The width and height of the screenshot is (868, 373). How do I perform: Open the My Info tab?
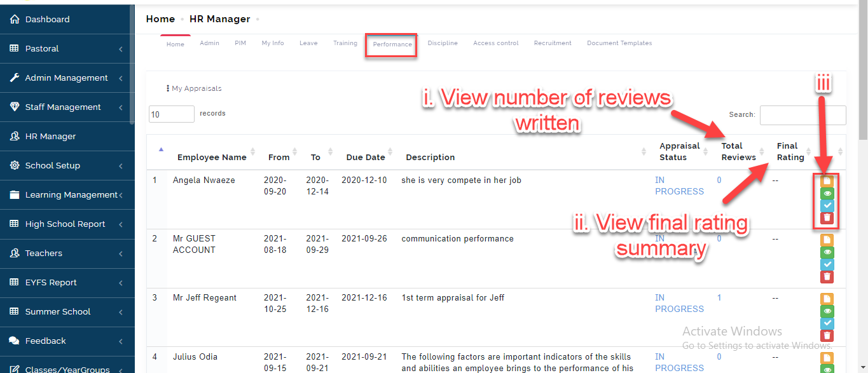273,43
